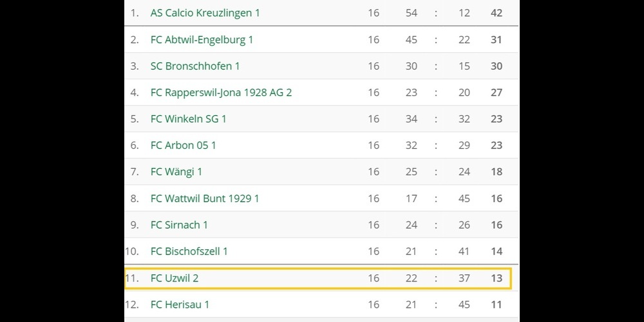The width and height of the screenshot is (644, 322).
Task: Click the 31 points of FC Abtwil-Engelburg 1
Action: pos(496,40)
